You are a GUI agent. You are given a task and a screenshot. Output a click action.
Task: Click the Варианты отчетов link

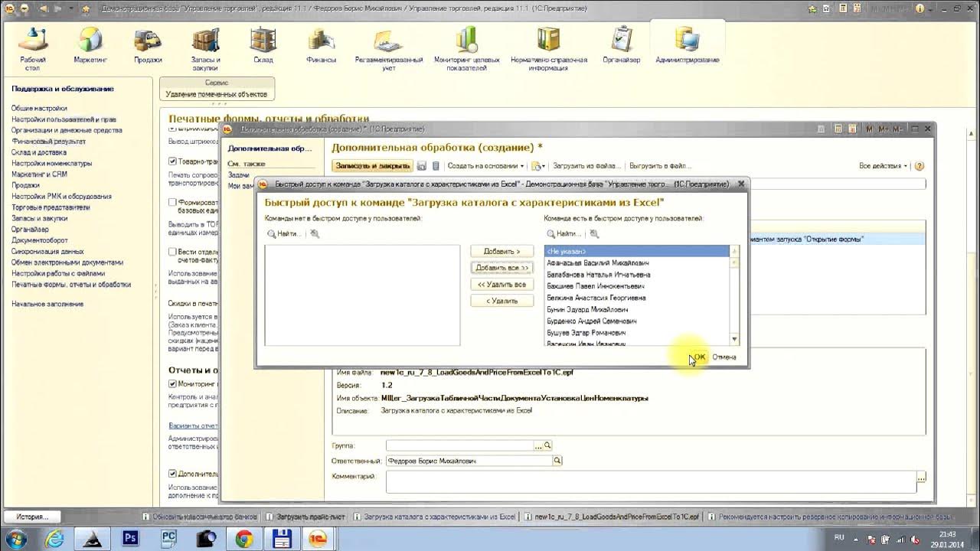(x=193, y=425)
